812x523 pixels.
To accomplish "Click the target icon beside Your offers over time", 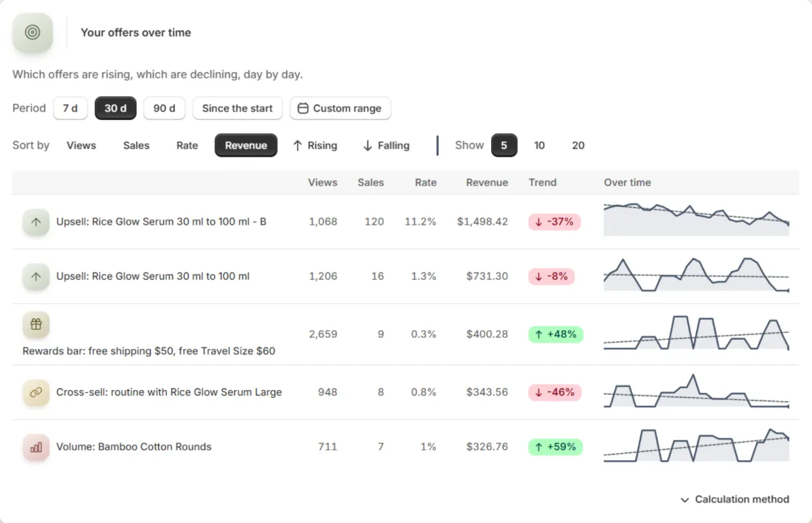I will tap(33, 33).
